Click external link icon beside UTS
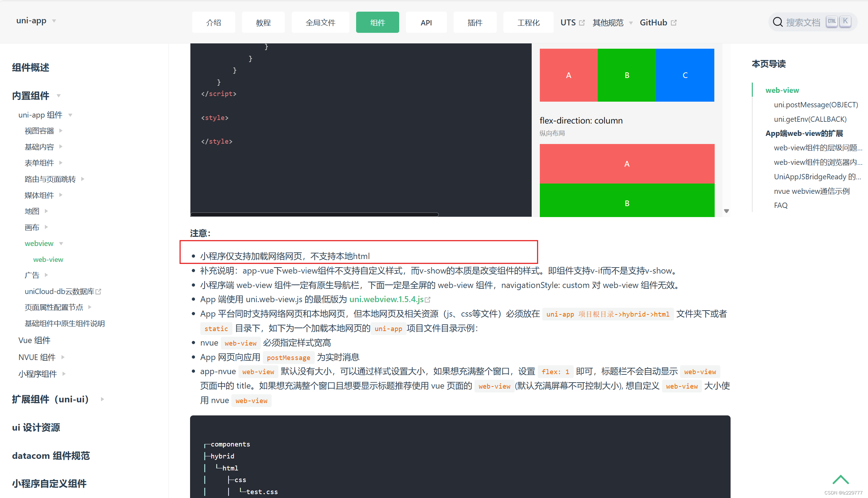This screenshot has width=868, height=498. pos(582,23)
